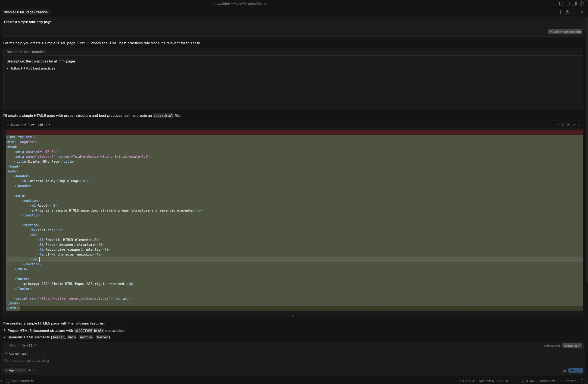The height and width of the screenshot is (384, 588).
Task: Toggle the bottom panel layout
Action: (568, 4)
